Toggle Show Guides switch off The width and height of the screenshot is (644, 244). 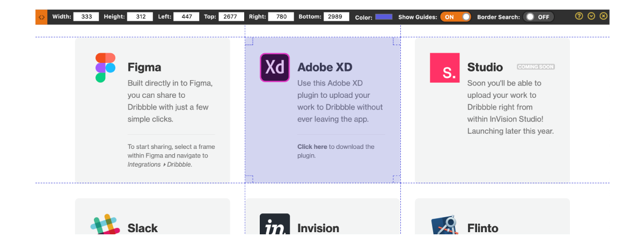coord(456,17)
